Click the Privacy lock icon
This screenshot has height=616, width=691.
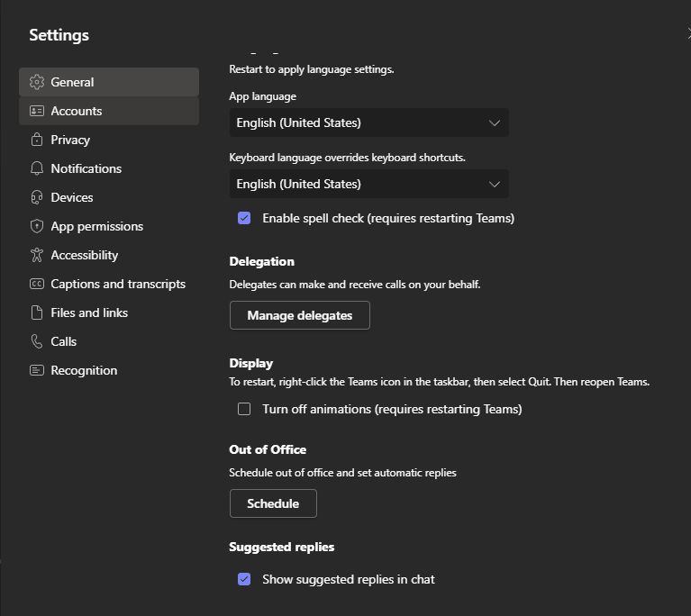37,140
